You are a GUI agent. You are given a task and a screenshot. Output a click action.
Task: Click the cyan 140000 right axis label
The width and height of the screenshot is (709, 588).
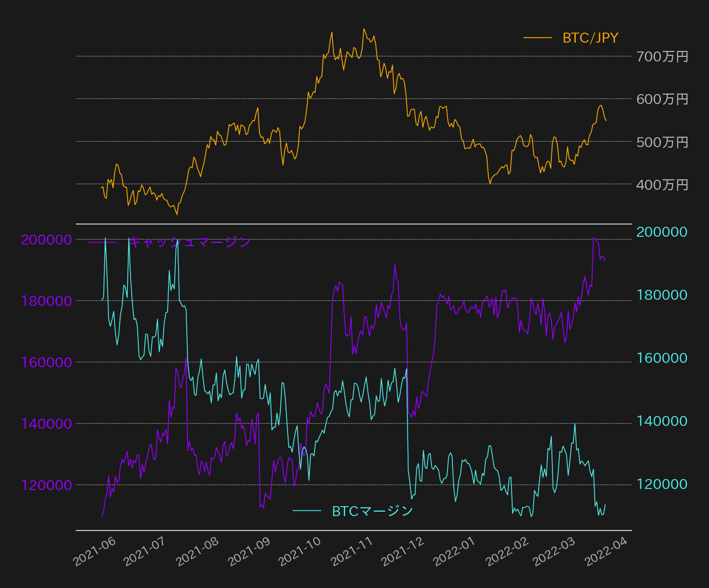662,422
